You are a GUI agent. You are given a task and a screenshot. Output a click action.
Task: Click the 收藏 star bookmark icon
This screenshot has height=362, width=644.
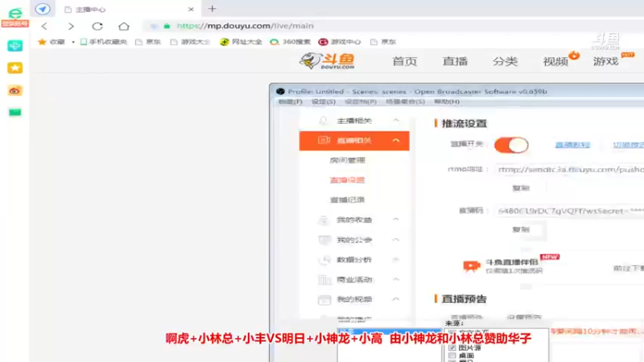[x=42, y=42]
